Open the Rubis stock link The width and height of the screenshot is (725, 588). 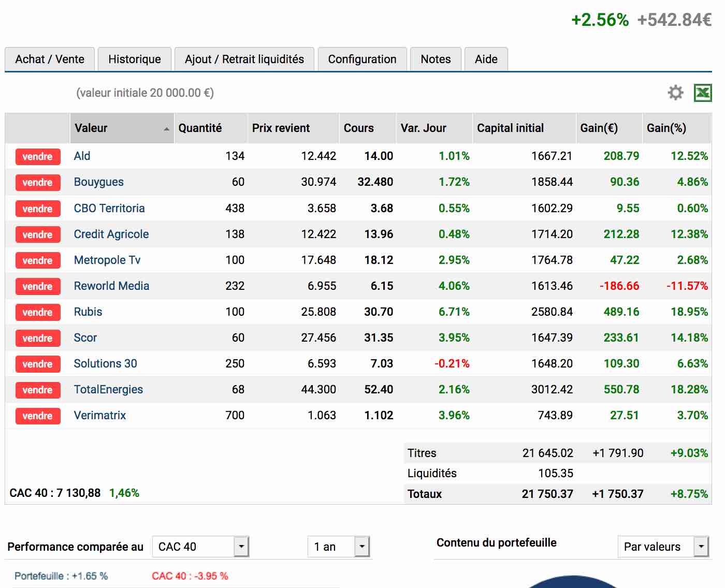pos(88,312)
